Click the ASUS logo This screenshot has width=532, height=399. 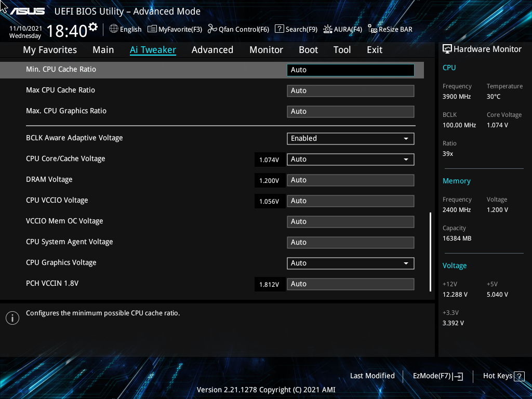(28, 11)
